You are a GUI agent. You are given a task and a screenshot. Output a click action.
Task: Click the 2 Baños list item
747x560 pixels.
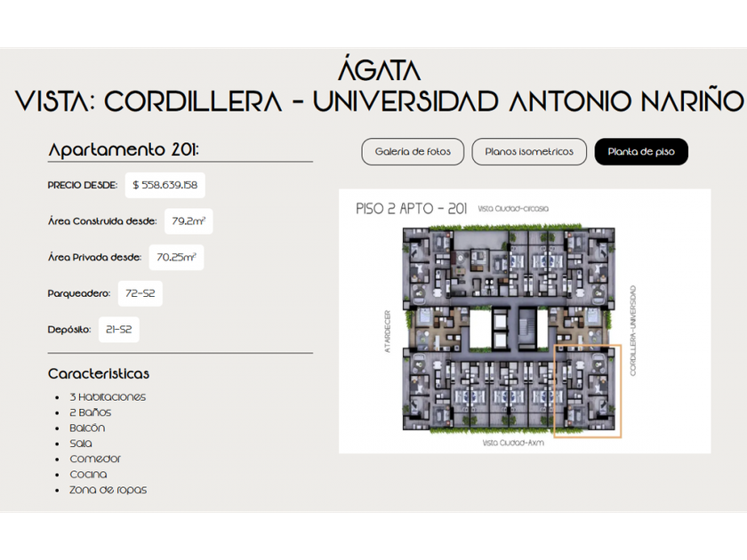(91, 412)
